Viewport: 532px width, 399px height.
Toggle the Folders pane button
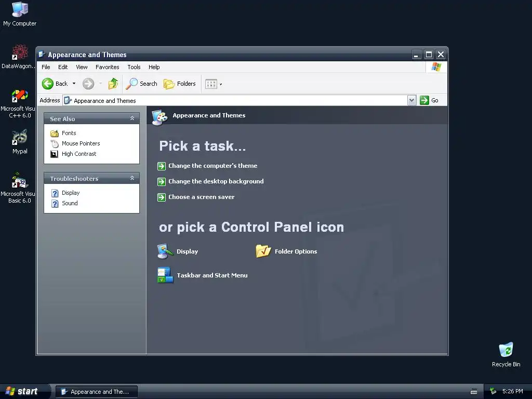click(x=180, y=84)
